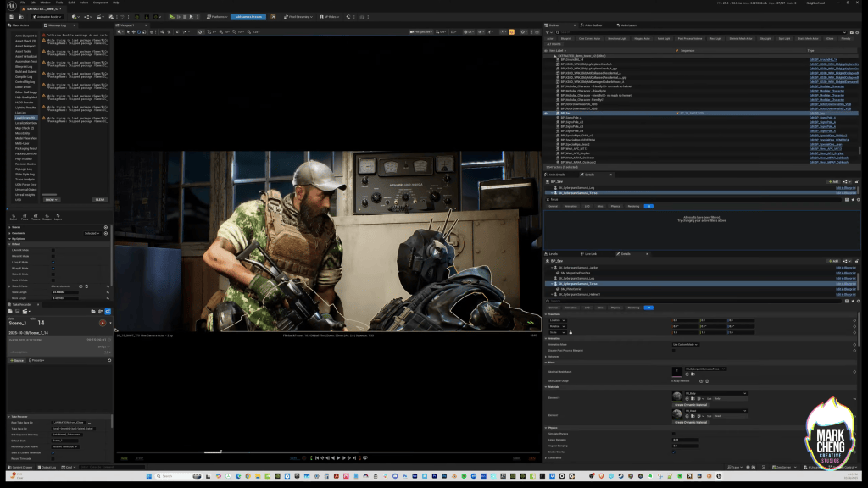Click the CLEAR button in Message Log

tap(100, 200)
